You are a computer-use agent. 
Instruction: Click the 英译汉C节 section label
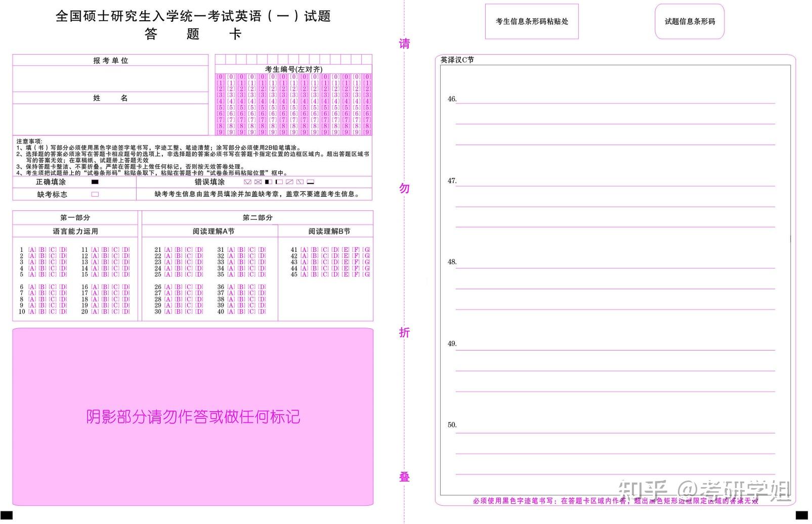[x=457, y=60]
